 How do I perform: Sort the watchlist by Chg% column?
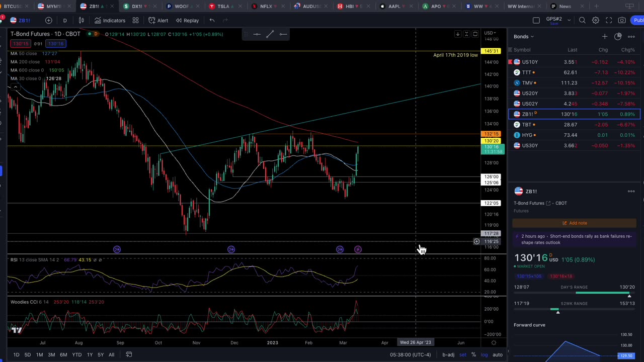click(628, 50)
